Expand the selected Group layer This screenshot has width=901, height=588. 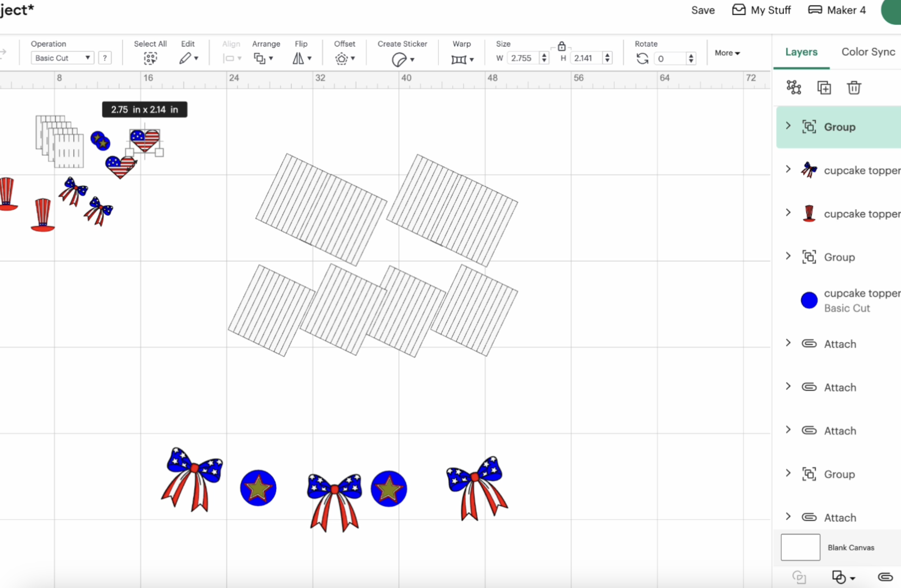(x=788, y=126)
